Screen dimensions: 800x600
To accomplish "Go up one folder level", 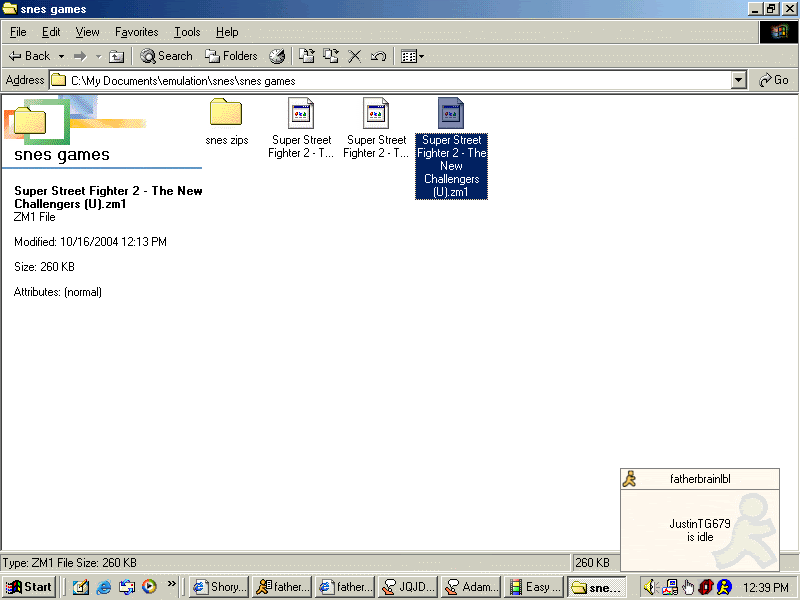I will (x=117, y=56).
